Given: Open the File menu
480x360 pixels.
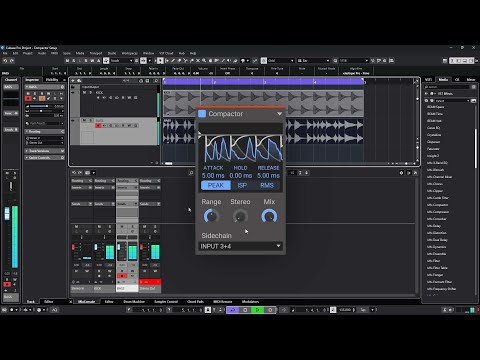Looking at the screenshot, I should [x=5, y=53].
